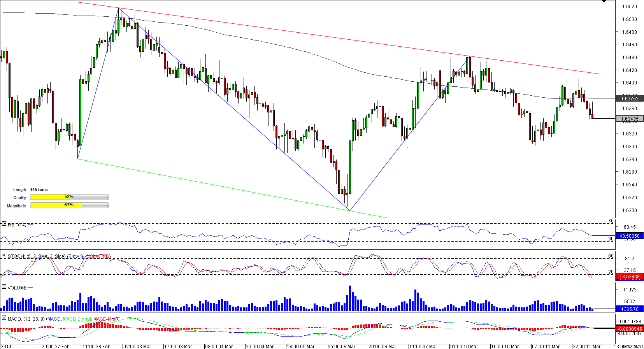Click the black marker at chart top-right
Screen dimensions: 644x349
tap(604, 2)
